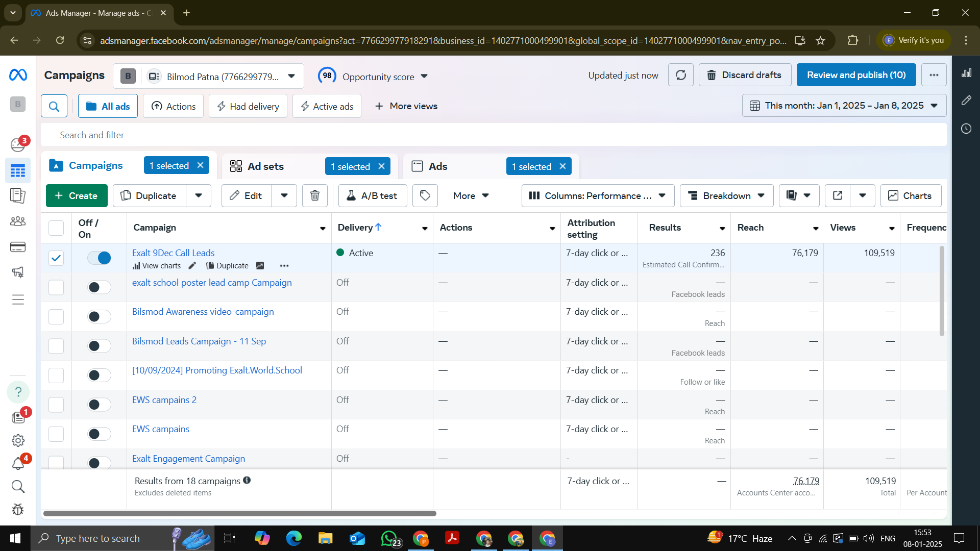The width and height of the screenshot is (980, 551).
Task: Expand the Duplicate dropdown arrow
Action: point(199,196)
